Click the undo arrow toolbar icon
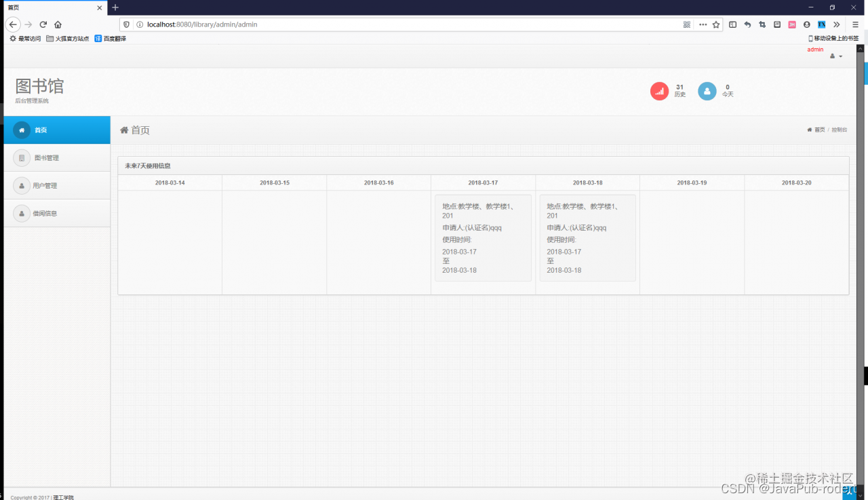The width and height of the screenshot is (868, 500). (x=747, y=24)
